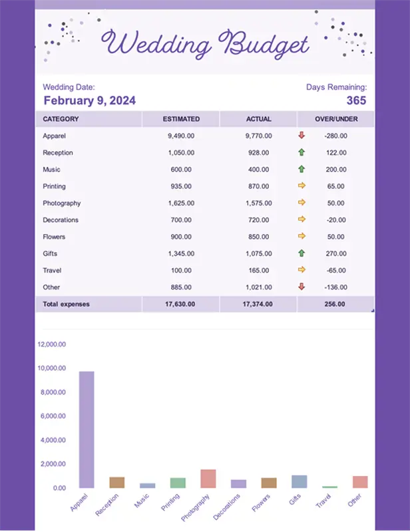Click the green up arrow beside Reception
Image resolution: width=410 pixels, height=532 pixels.
[x=302, y=152]
